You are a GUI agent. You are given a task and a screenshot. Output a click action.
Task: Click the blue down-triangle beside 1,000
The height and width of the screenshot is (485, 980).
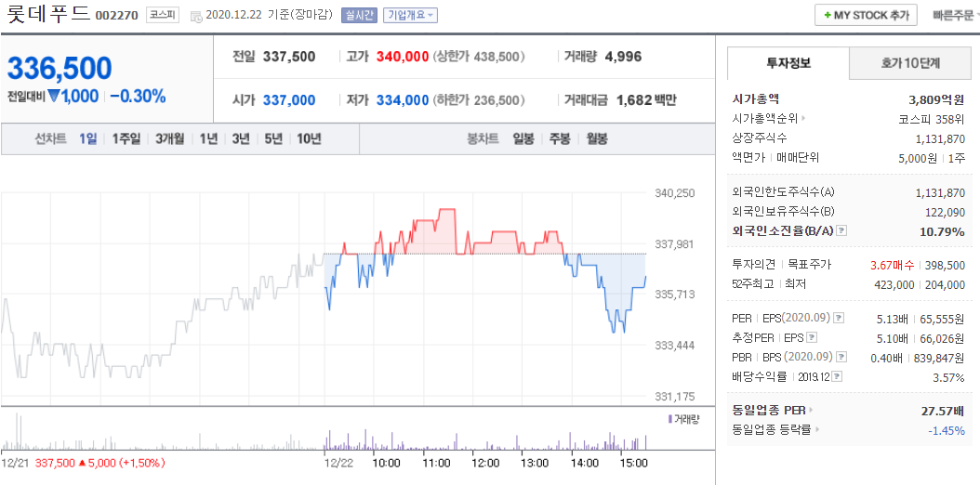(53, 96)
